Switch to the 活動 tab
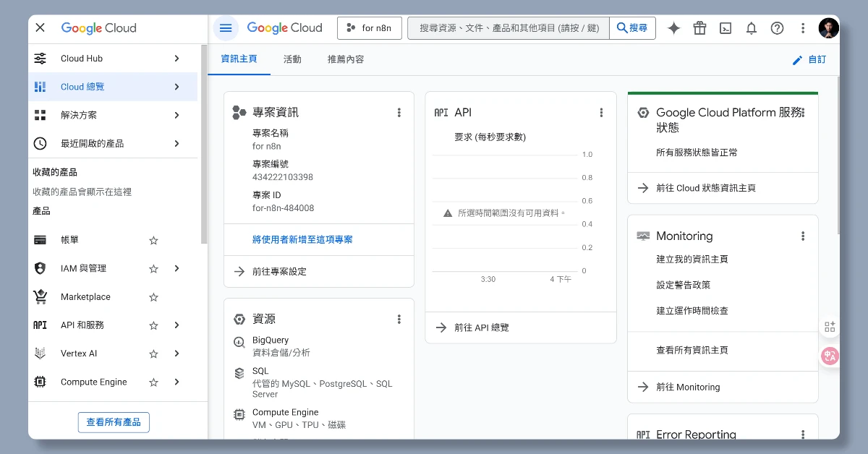 coord(292,59)
